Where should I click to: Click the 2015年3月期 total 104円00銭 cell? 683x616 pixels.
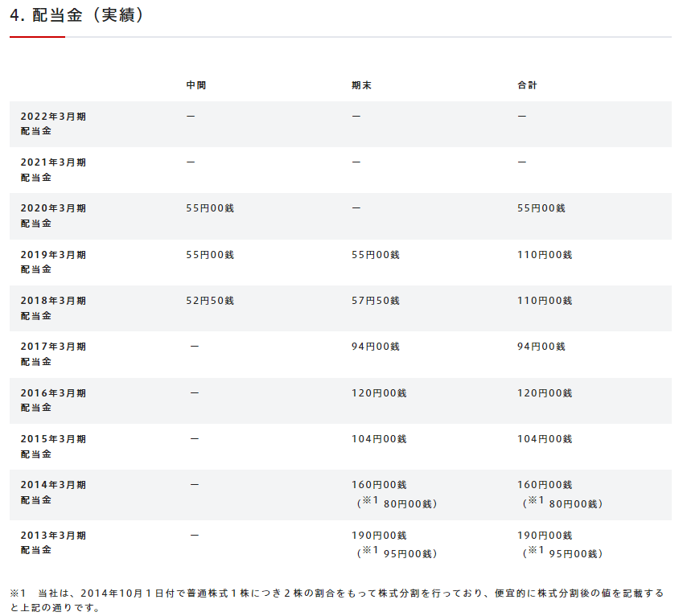[x=545, y=439]
